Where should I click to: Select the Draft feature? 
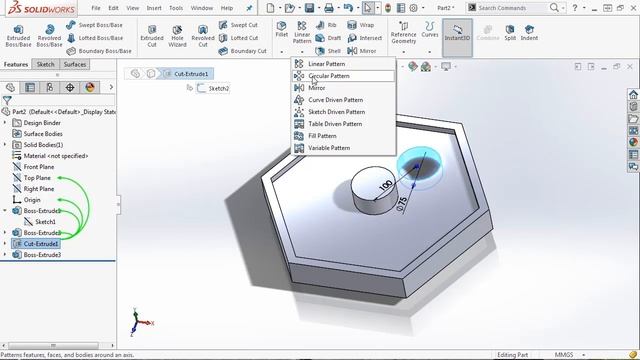(x=328, y=38)
